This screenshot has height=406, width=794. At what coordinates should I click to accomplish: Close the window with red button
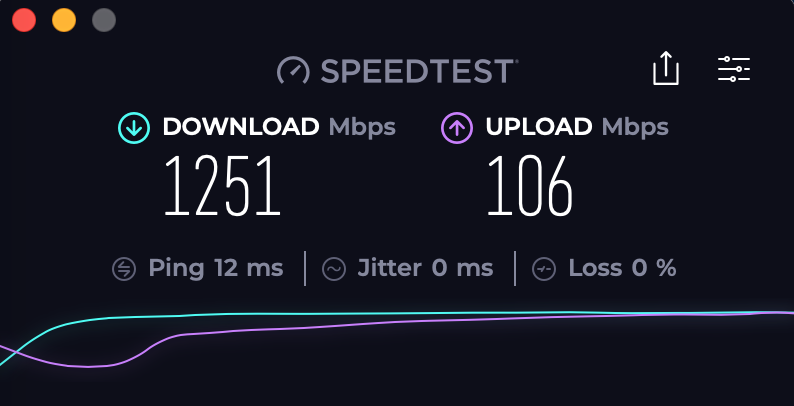[24, 20]
